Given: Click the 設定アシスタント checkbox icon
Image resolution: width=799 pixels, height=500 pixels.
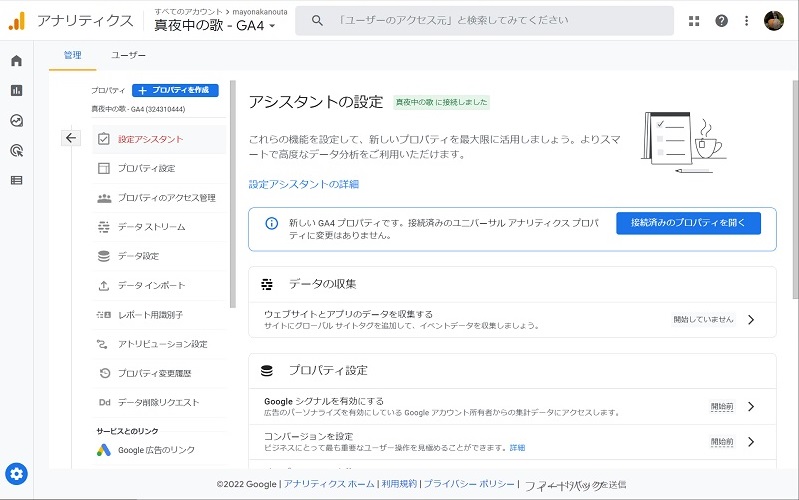Looking at the screenshot, I should coord(103,139).
